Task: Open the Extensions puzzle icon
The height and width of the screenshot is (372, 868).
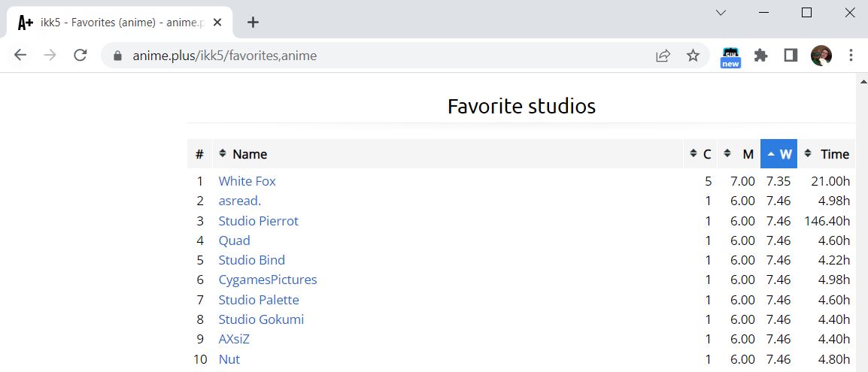Action: click(760, 55)
